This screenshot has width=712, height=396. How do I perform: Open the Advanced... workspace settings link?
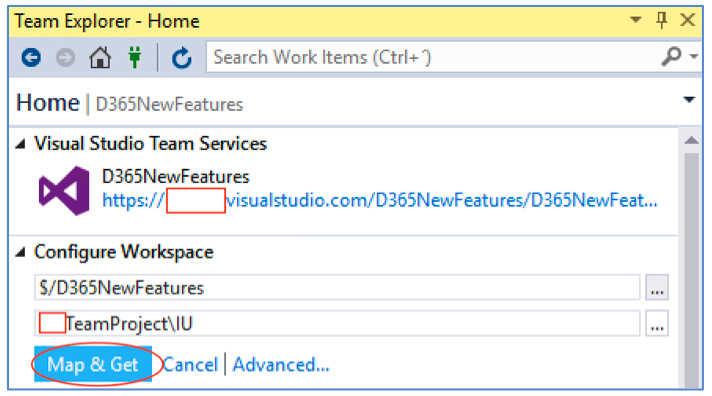pyautogui.click(x=281, y=365)
